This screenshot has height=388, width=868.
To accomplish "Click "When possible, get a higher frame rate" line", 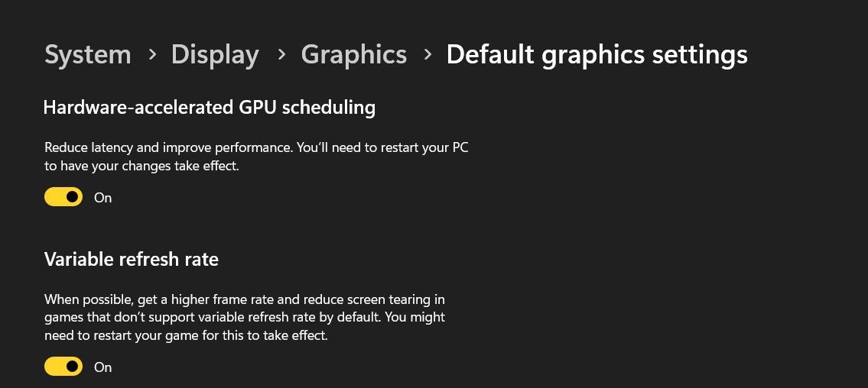I will [245, 299].
